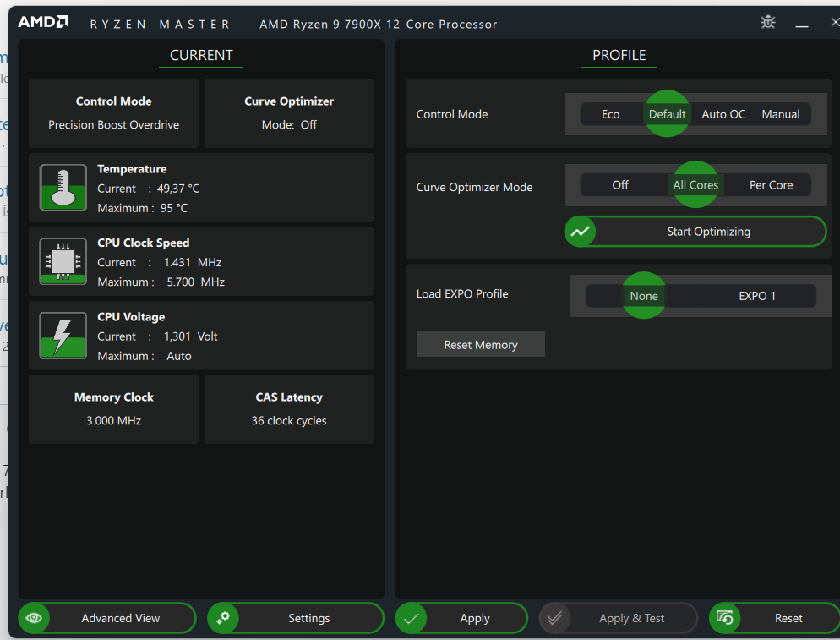Screen dimensions: 840x640
Task: Click the eye icon on Advanced View
Action: (x=34, y=618)
